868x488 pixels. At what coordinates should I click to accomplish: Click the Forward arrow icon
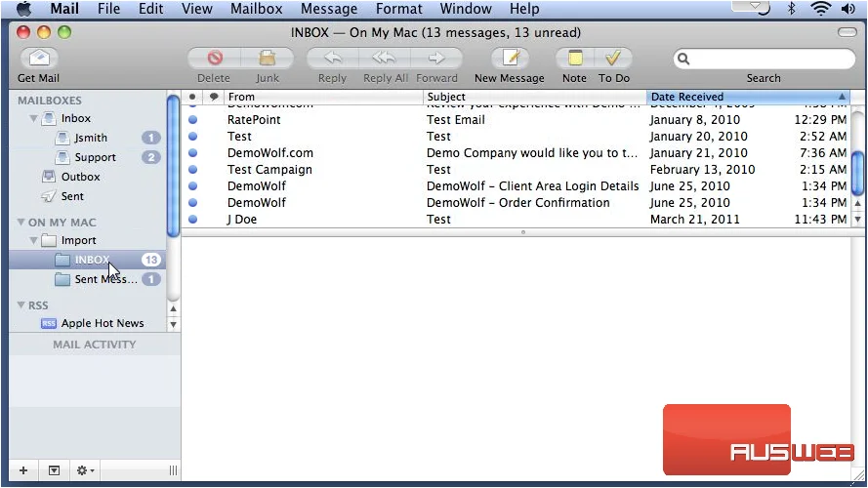coord(436,59)
